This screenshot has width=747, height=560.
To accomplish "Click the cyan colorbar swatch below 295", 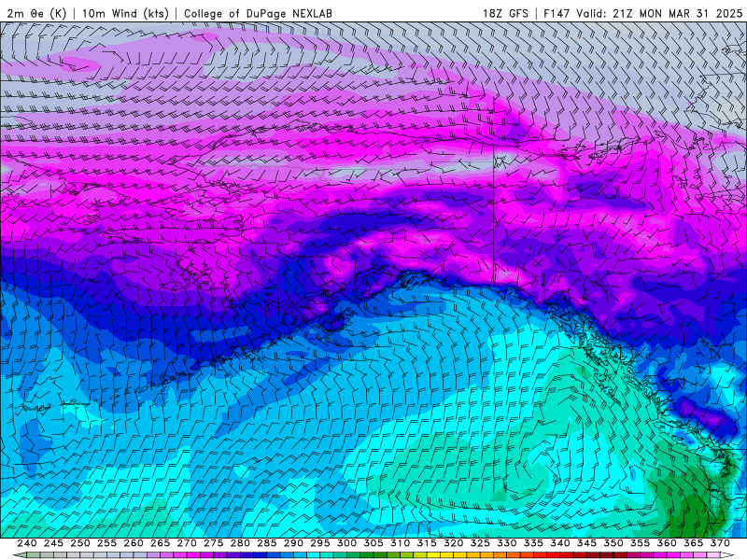I will tap(314, 555).
